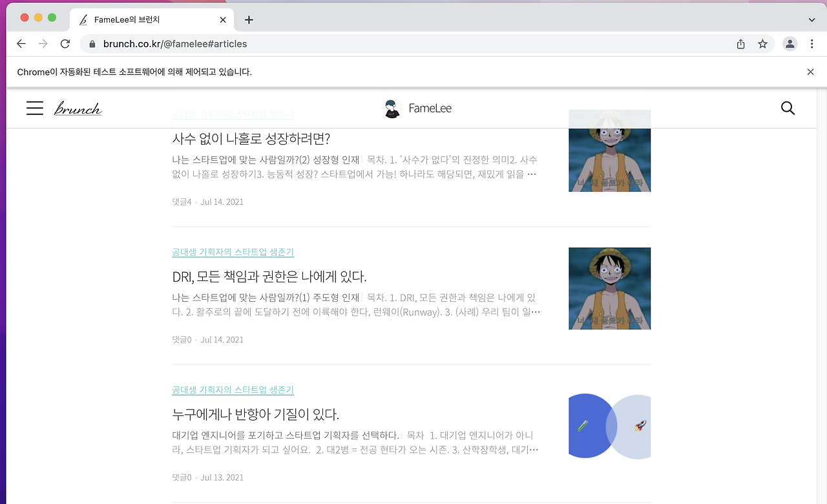Open the Chrome three-dot menu

(x=812, y=44)
